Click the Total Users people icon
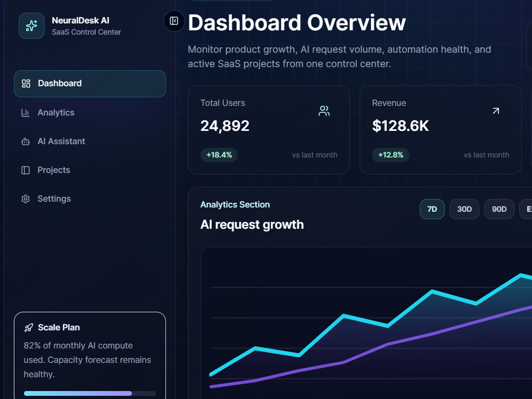This screenshot has height=399, width=532. pyautogui.click(x=324, y=111)
